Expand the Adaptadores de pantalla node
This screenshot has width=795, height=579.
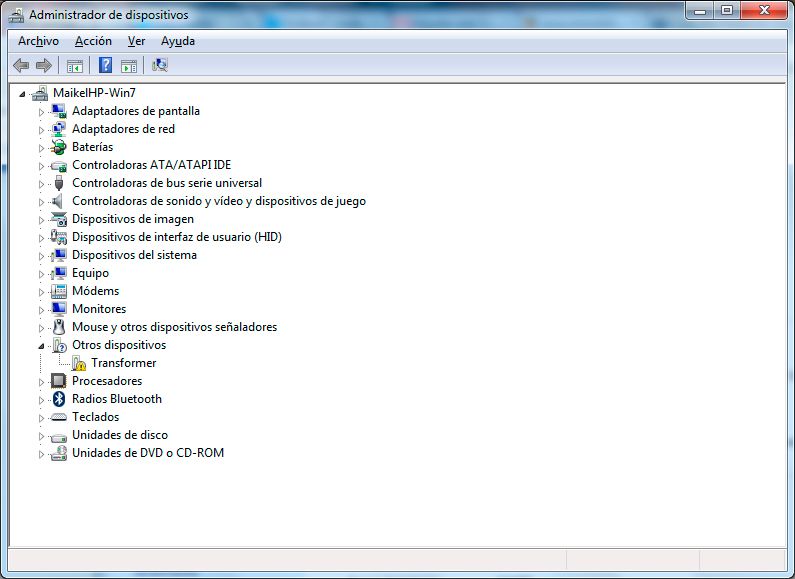(42, 111)
